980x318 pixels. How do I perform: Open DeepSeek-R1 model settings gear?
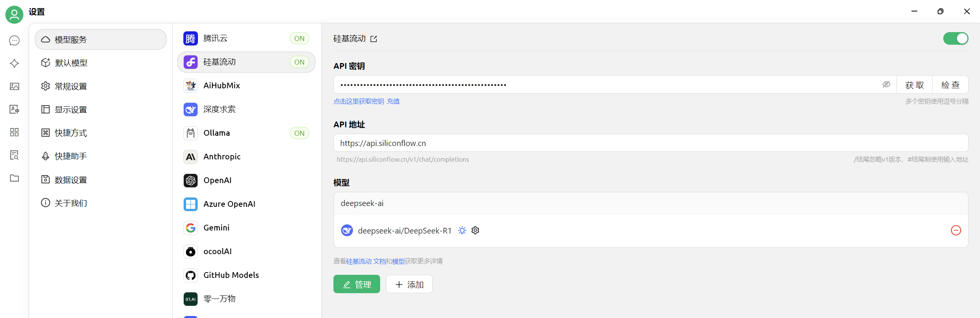coord(475,230)
